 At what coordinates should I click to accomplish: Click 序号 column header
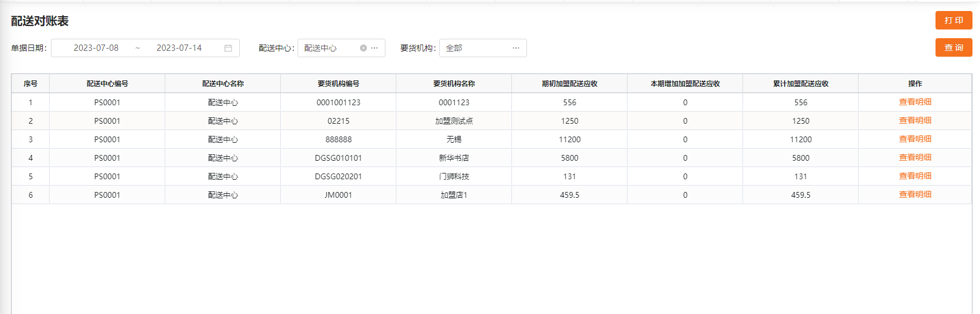tap(31, 84)
